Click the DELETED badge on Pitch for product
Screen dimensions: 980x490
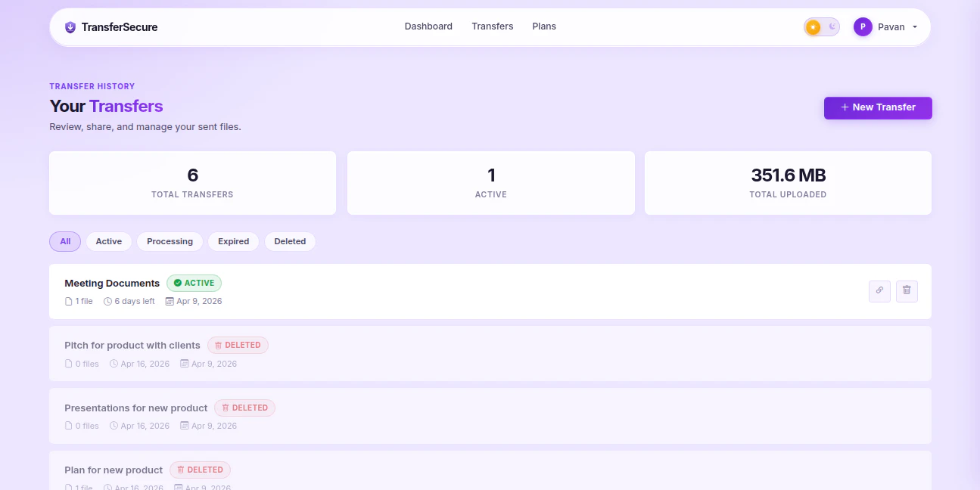(x=238, y=345)
